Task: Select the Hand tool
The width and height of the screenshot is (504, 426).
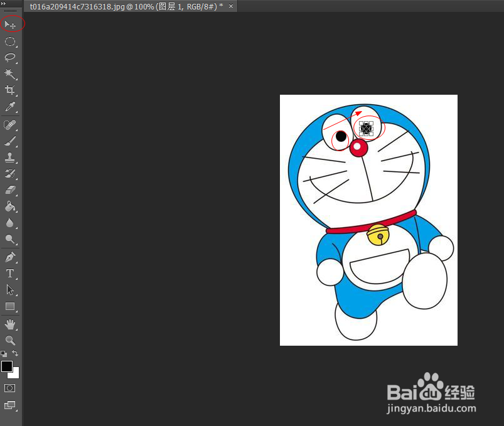Action: [10, 324]
